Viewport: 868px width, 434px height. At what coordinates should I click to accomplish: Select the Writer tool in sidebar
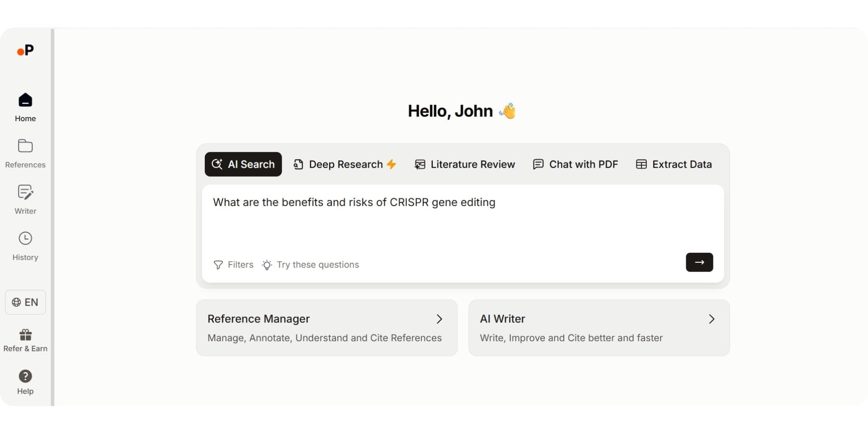pos(25,199)
